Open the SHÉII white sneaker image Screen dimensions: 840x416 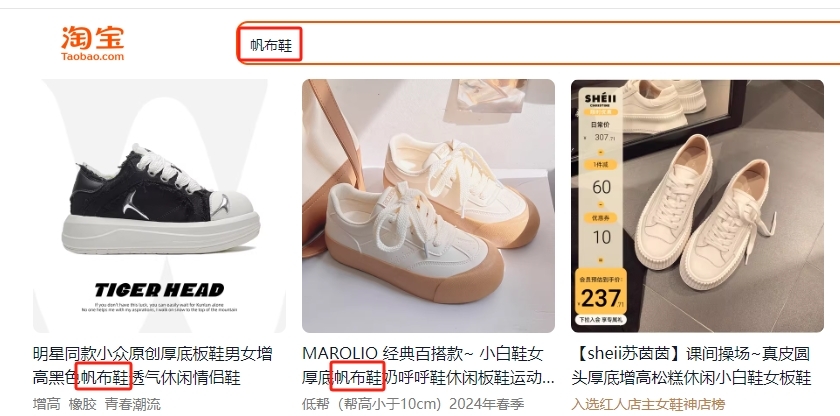[698, 206]
